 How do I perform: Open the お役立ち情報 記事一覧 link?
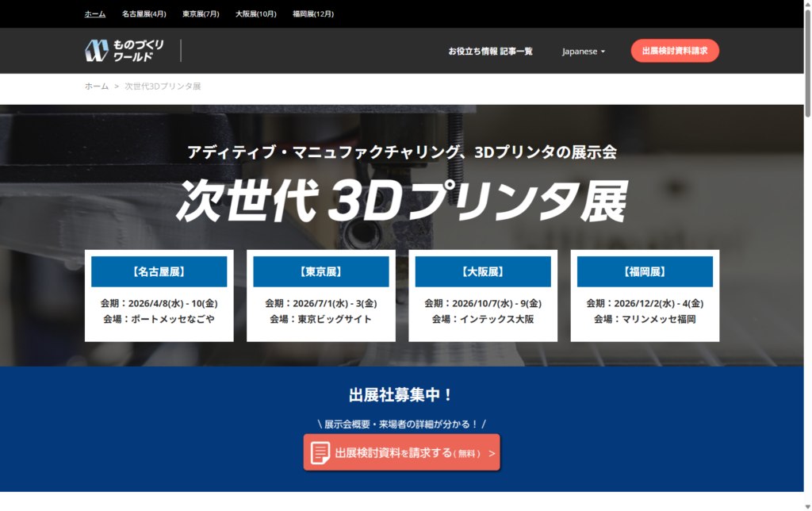click(x=490, y=52)
